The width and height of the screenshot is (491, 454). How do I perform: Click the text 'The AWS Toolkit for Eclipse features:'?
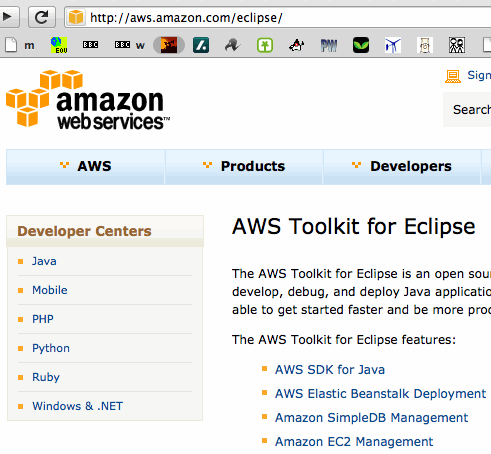[344, 340]
